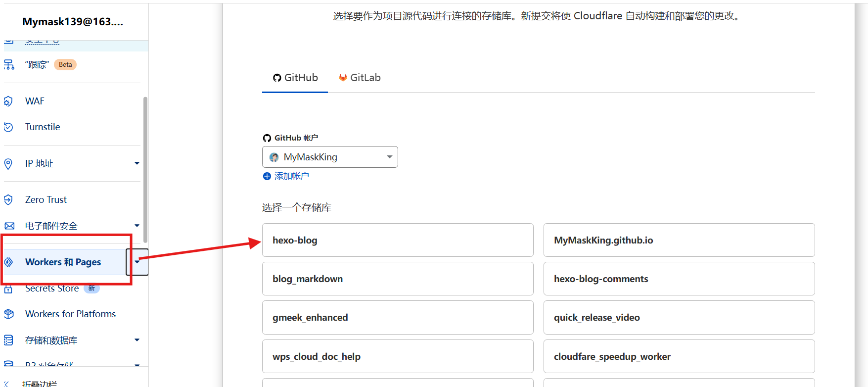
Task: Click the Zero Trust icon in sidebar
Action: tap(8, 200)
